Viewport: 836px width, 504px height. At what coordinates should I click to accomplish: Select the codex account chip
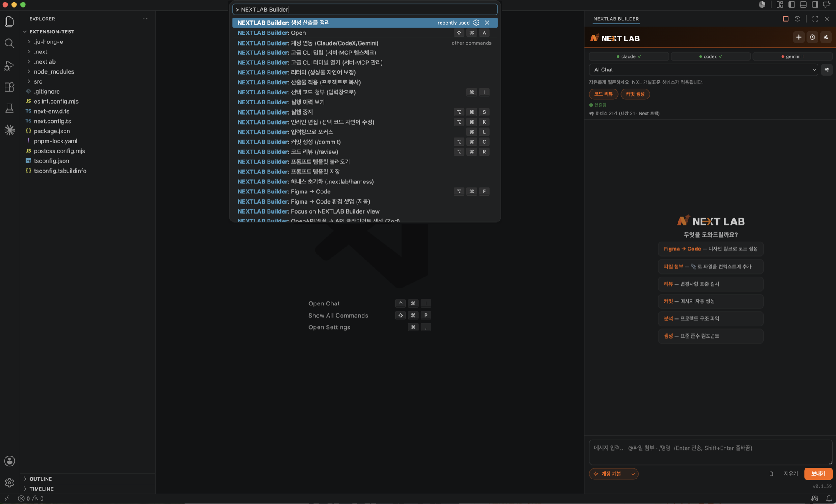(x=711, y=56)
